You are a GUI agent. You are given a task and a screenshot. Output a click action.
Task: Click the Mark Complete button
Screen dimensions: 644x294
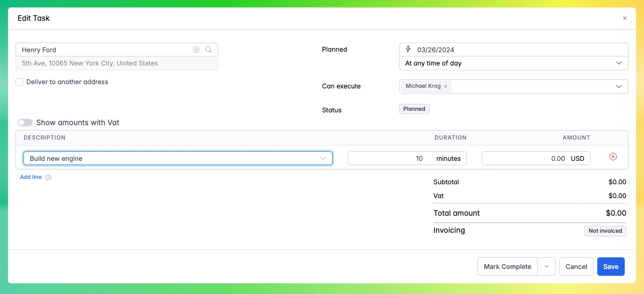pyautogui.click(x=507, y=267)
